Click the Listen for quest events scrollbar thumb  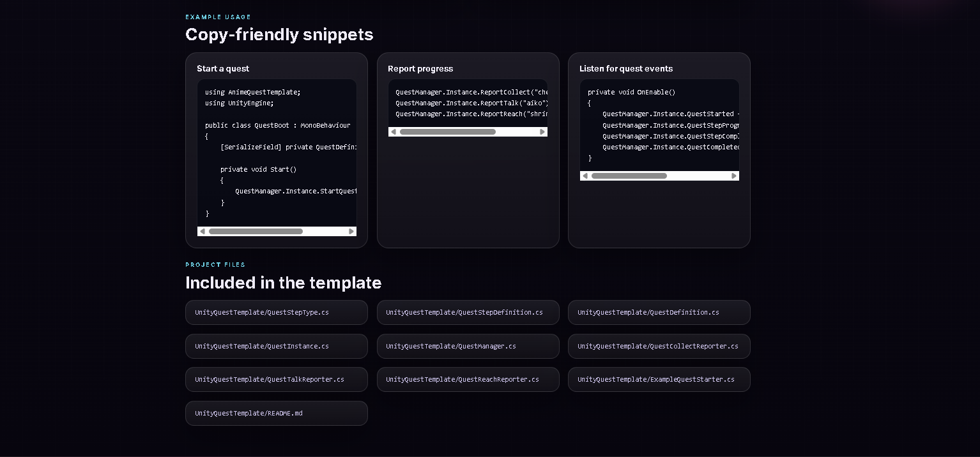(x=629, y=176)
